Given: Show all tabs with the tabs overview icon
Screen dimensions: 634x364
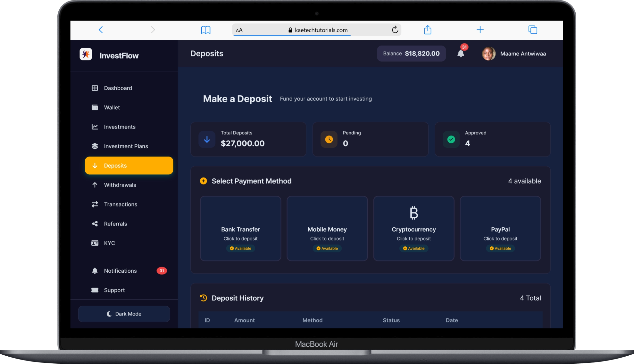Looking at the screenshot, I should point(533,29).
